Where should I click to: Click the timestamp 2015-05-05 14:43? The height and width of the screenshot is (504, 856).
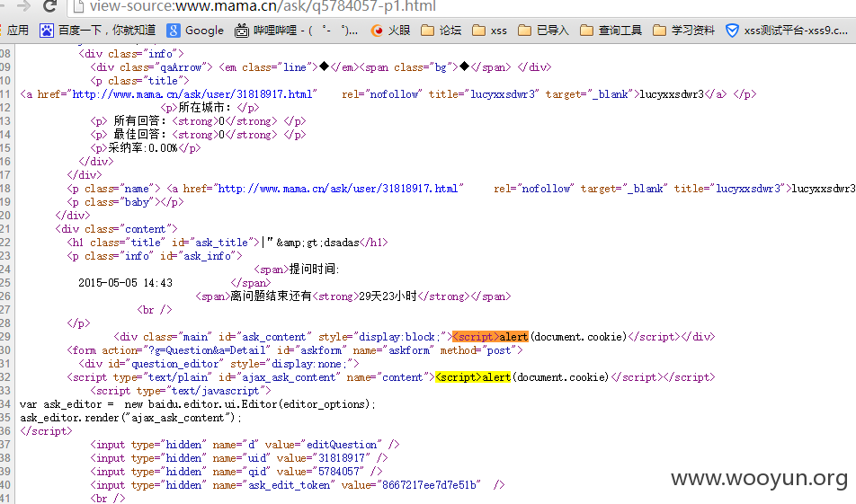[x=126, y=282]
